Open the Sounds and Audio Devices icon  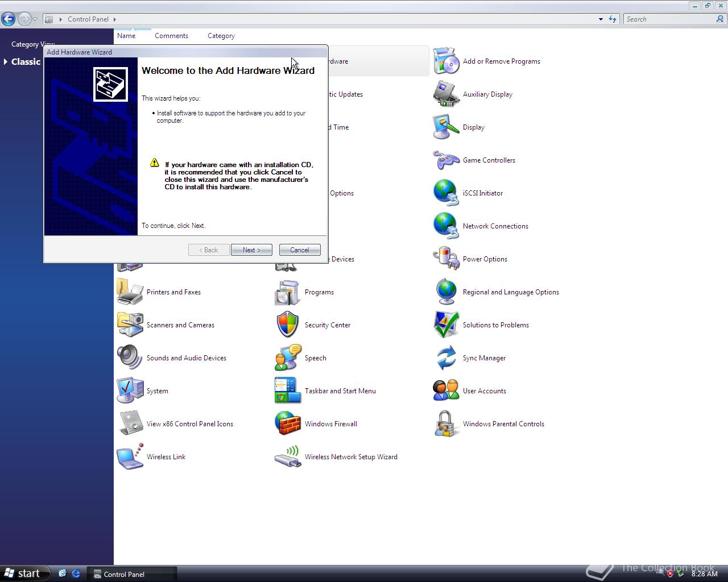[130, 358]
